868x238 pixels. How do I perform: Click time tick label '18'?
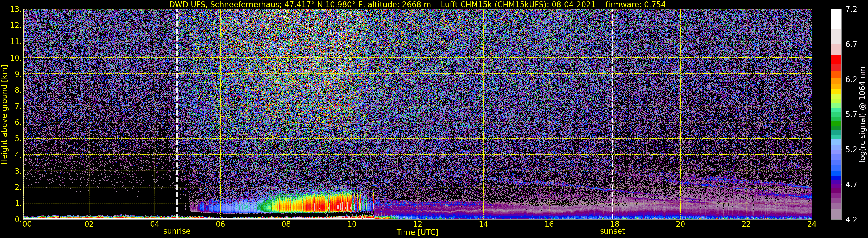(x=614, y=224)
